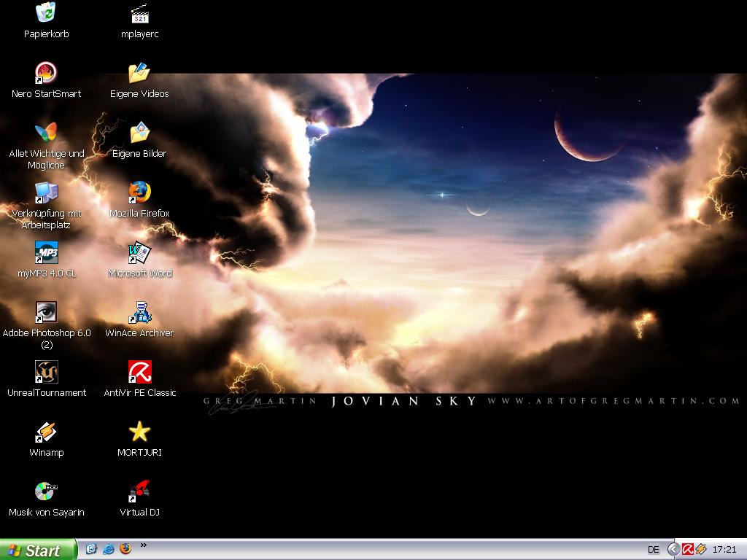Click the Virtual DJ desktop icon
The height and width of the screenshot is (560, 747).
coord(139,491)
